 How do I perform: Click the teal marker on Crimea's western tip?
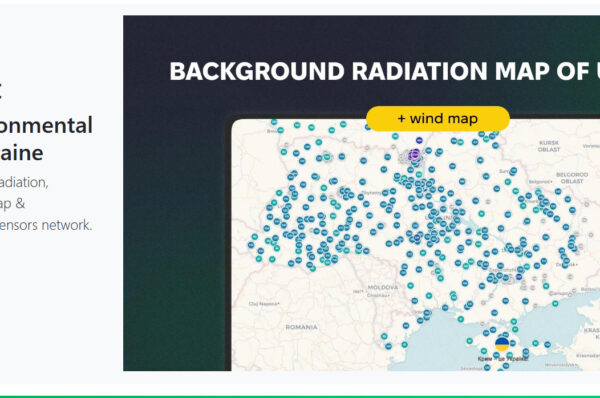pos(470,341)
